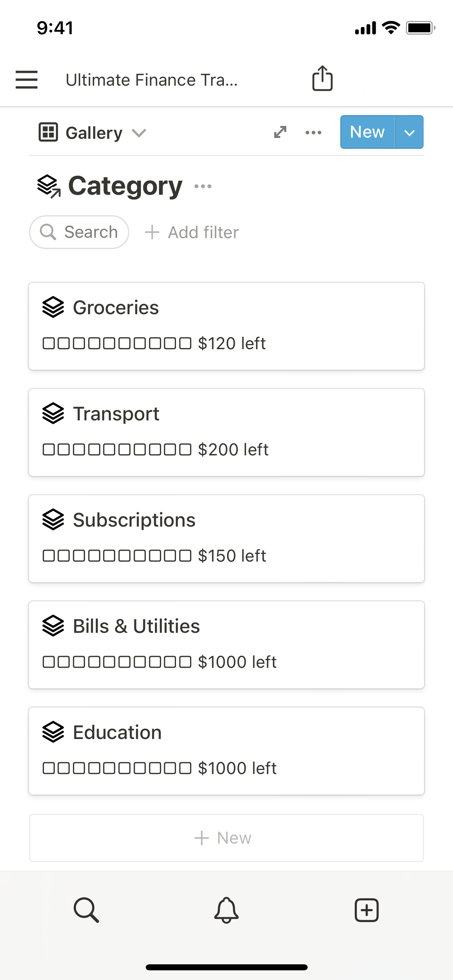Open Category title options dots

[203, 186]
